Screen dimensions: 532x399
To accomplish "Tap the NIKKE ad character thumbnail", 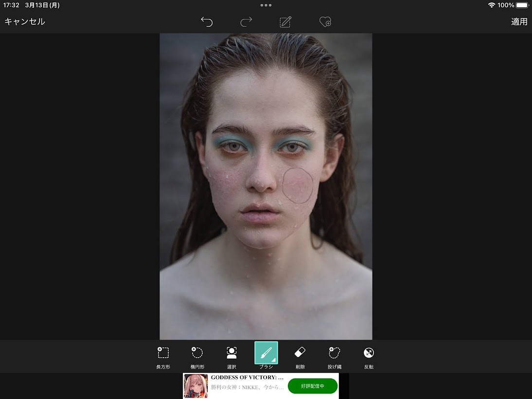I will point(195,386).
